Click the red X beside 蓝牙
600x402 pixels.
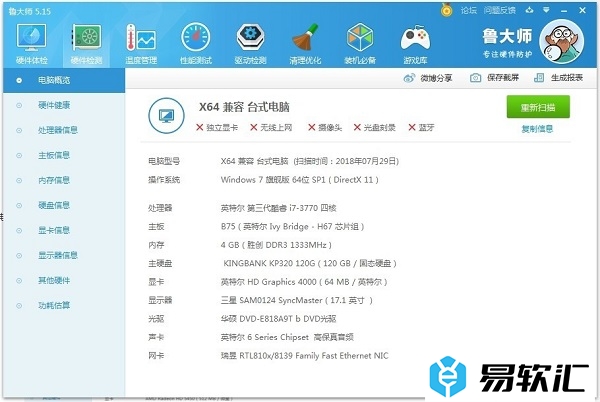412,127
